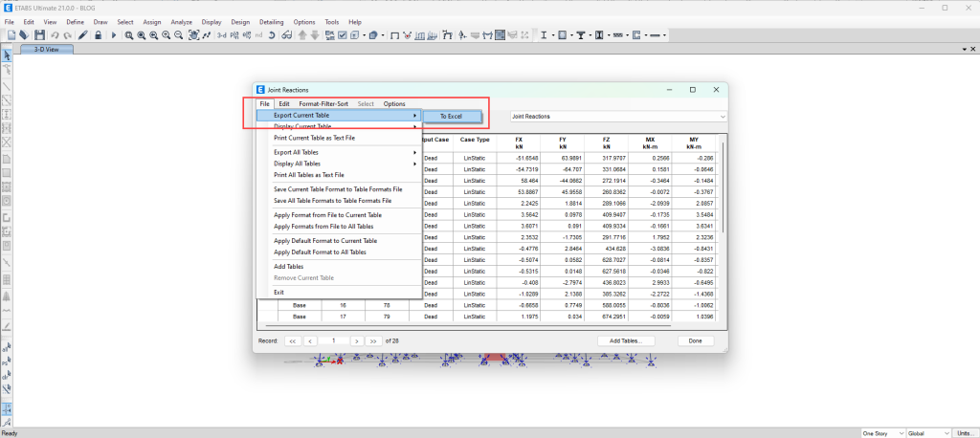Open the Global coordinate system dropdown
Viewport: 980px width, 438px height.
(929, 433)
